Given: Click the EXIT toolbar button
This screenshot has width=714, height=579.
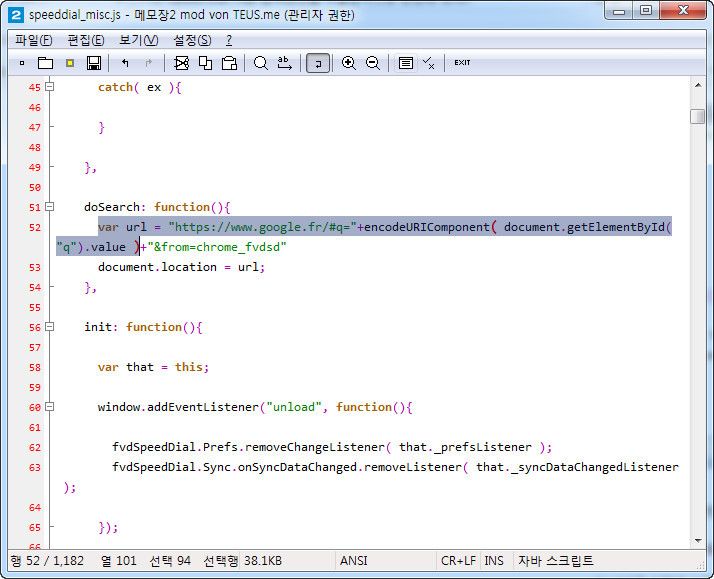Looking at the screenshot, I should tap(462, 63).
